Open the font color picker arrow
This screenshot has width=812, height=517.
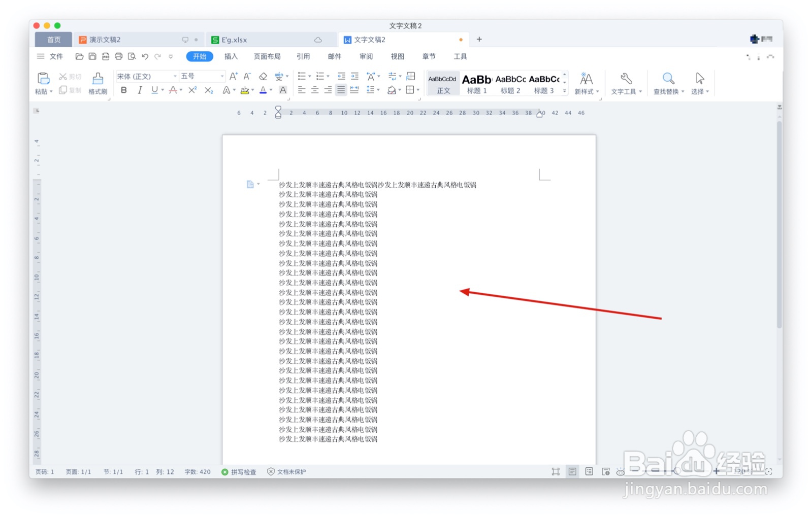coord(271,90)
